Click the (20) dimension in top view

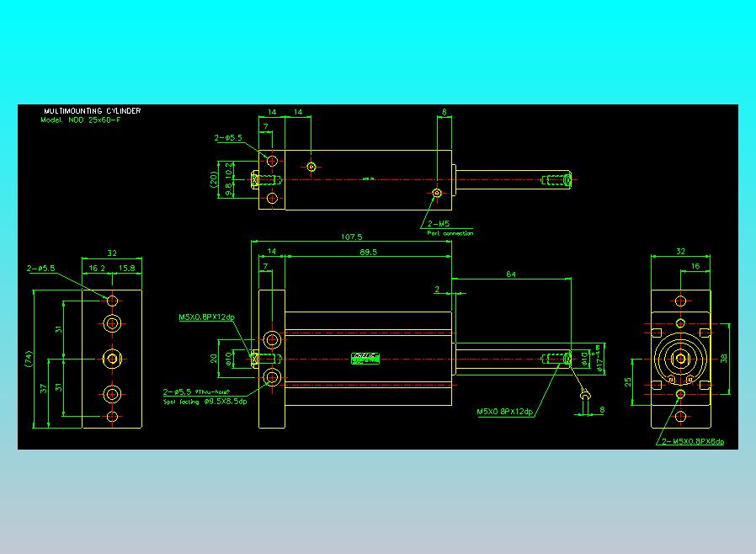click(x=214, y=180)
